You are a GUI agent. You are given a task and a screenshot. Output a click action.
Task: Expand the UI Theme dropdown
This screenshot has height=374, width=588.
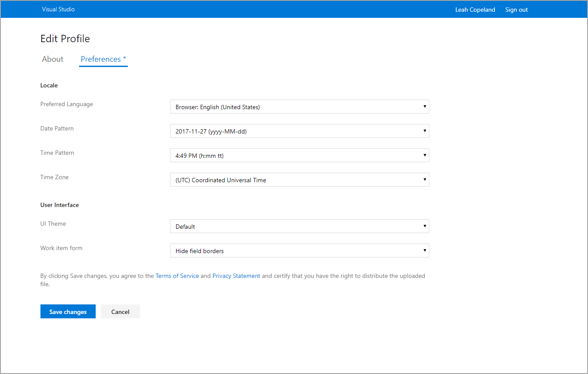(x=299, y=226)
